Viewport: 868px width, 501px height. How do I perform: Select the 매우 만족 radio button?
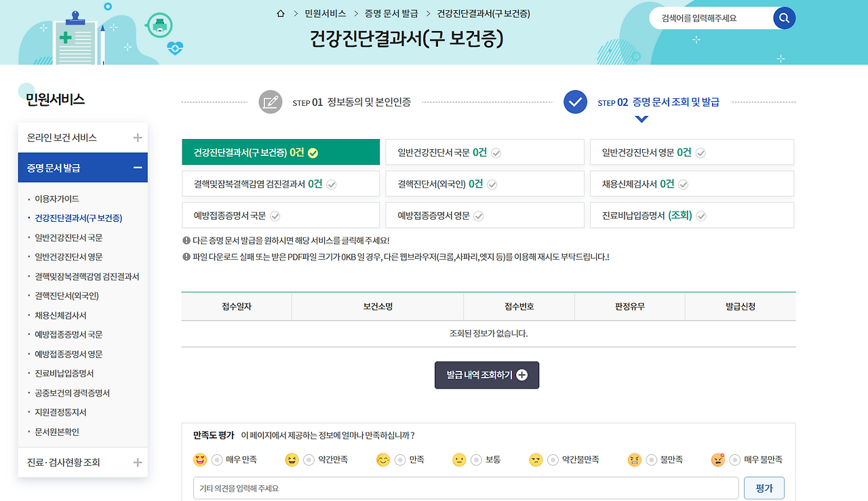coord(217,460)
